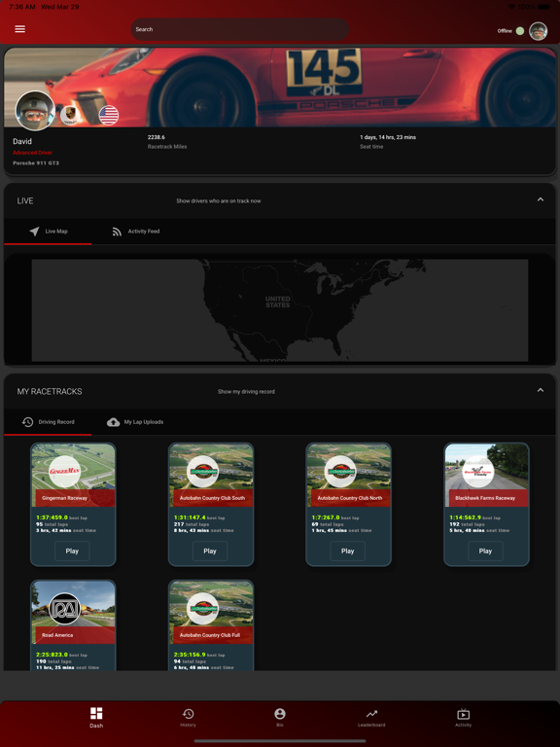This screenshot has width=560, height=747.
Task: Go to the Dash tab
Action: (x=96, y=718)
